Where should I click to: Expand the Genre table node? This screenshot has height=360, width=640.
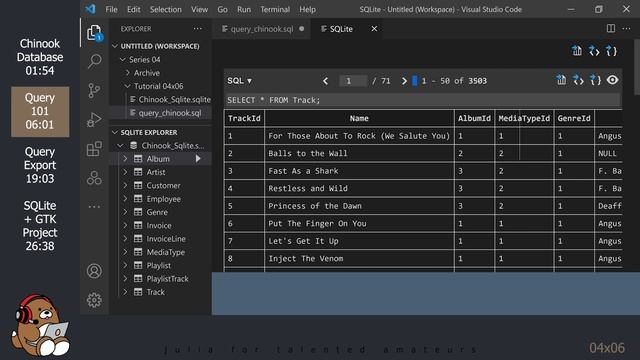[125, 212]
